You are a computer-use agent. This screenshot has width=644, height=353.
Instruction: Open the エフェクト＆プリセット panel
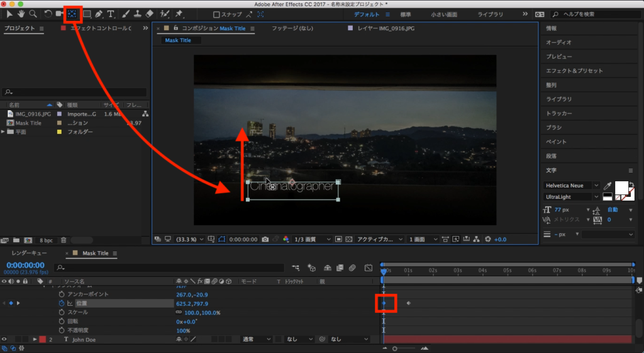click(x=574, y=71)
